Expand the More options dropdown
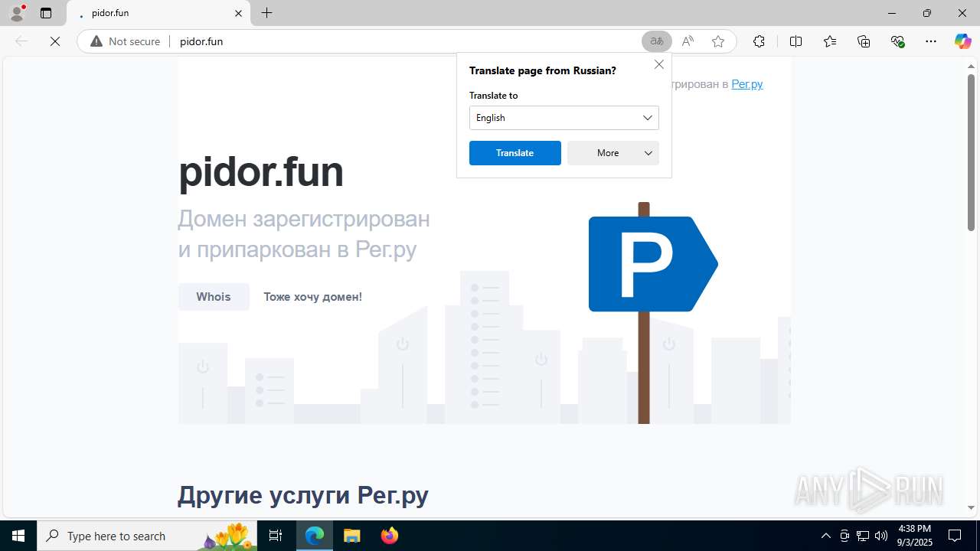 click(612, 153)
